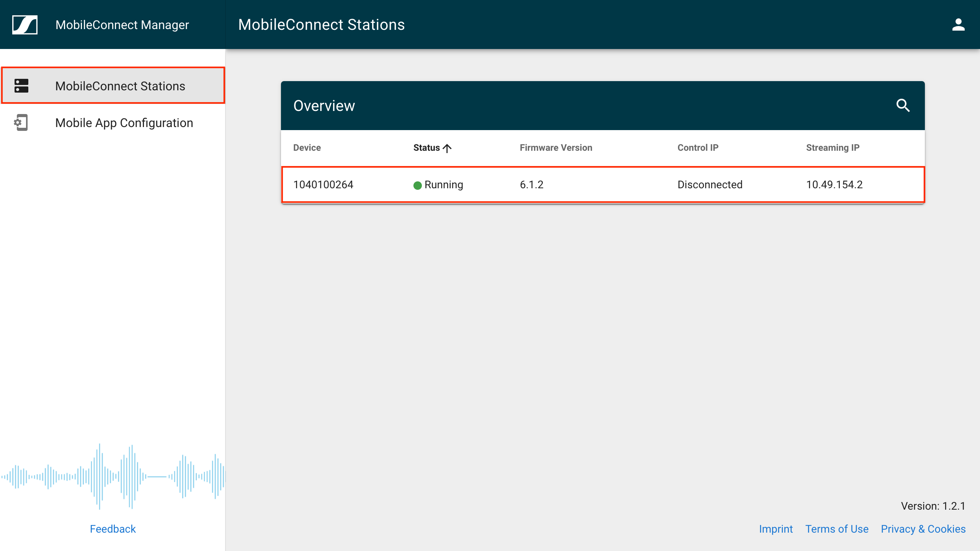This screenshot has width=980, height=551.
Task: Sort table by Control IP column
Action: (x=698, y=148)
